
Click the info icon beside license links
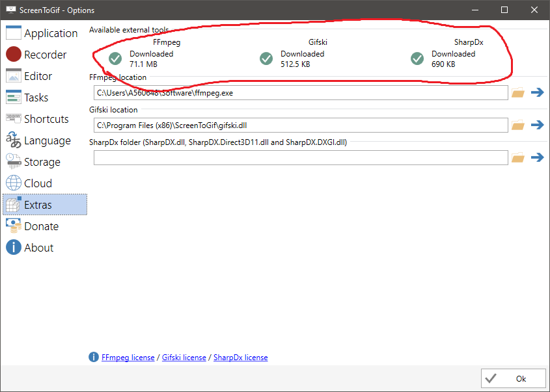(x=94, y=357)
